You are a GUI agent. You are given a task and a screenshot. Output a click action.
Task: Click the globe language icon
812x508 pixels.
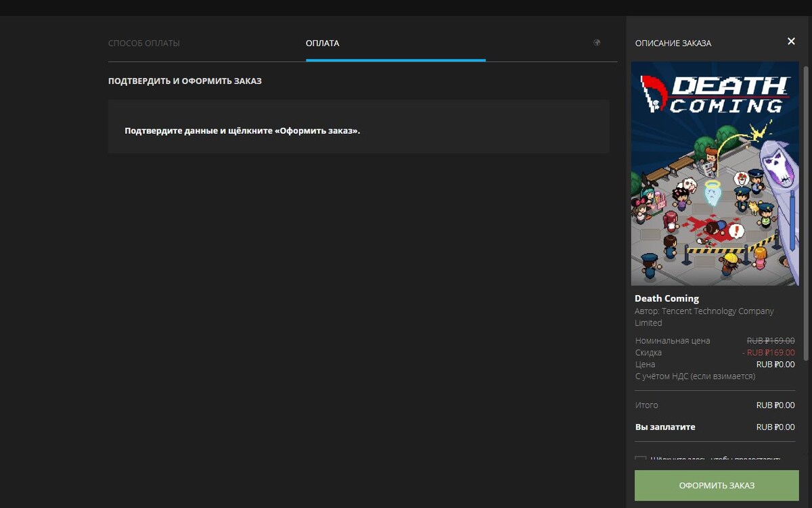[x=597, y=43]
